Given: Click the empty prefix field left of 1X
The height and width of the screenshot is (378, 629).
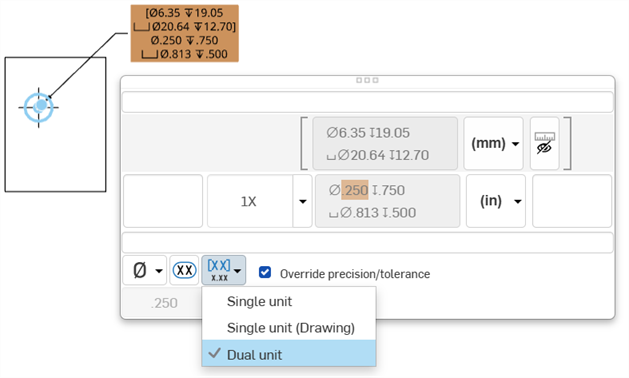Looking at the screenshot, I should click(x=163, y=201).
